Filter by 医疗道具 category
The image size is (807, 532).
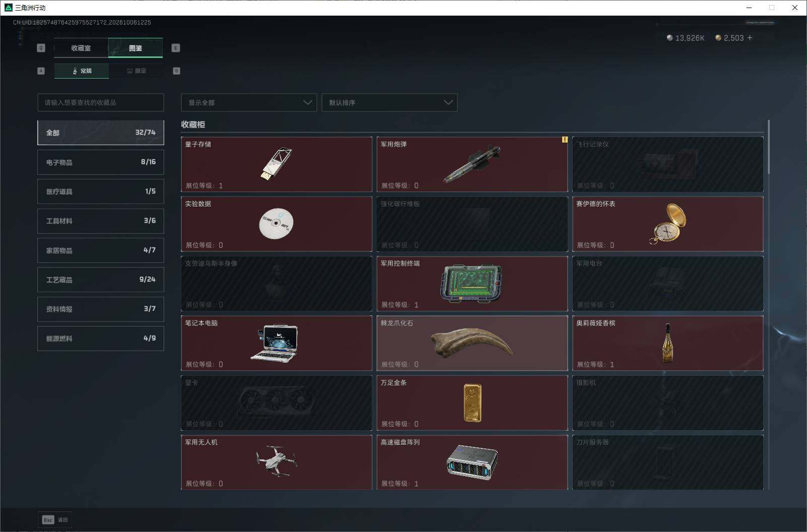click(x=101, y=191)
